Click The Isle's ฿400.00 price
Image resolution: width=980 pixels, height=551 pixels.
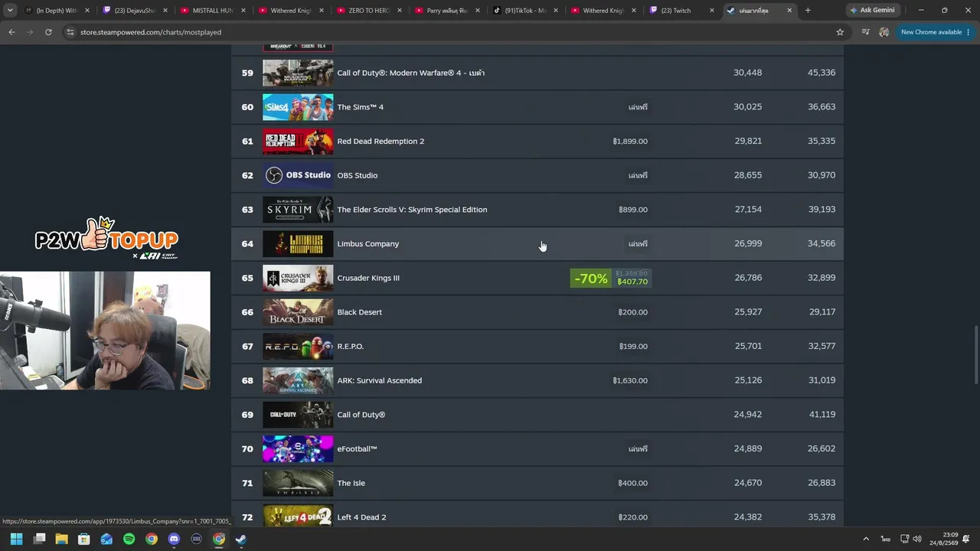[x=633, y=484]
